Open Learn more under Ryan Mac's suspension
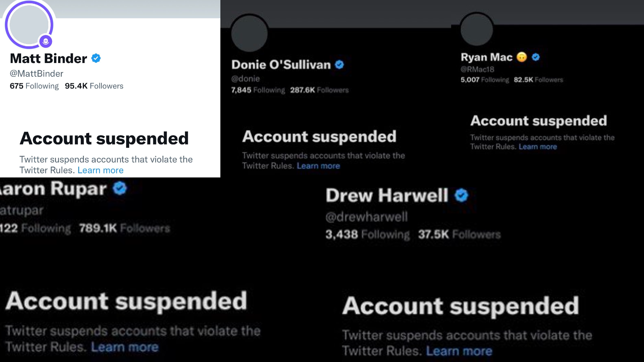This screenshot has width=644, height=362. [x=538, y=146]
